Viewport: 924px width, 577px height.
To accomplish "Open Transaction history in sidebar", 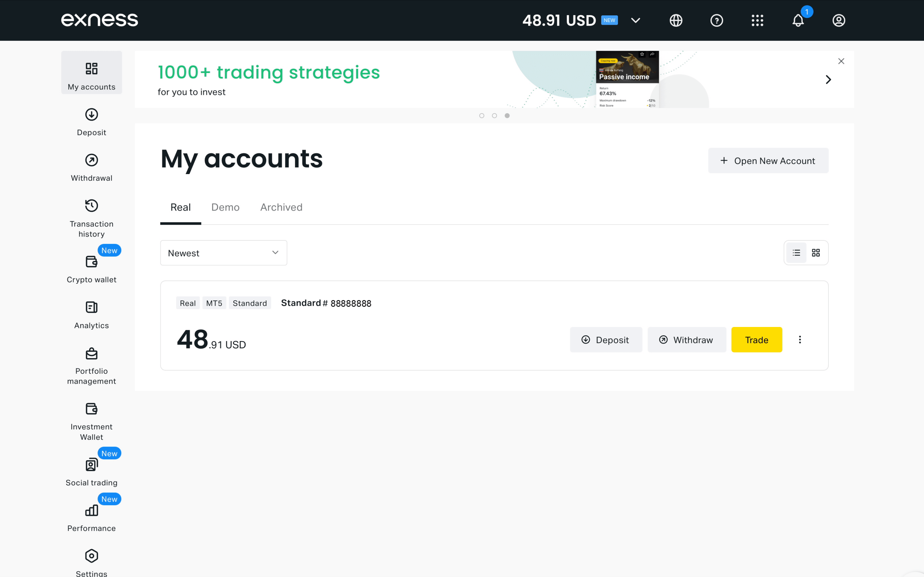I will 92,219.
